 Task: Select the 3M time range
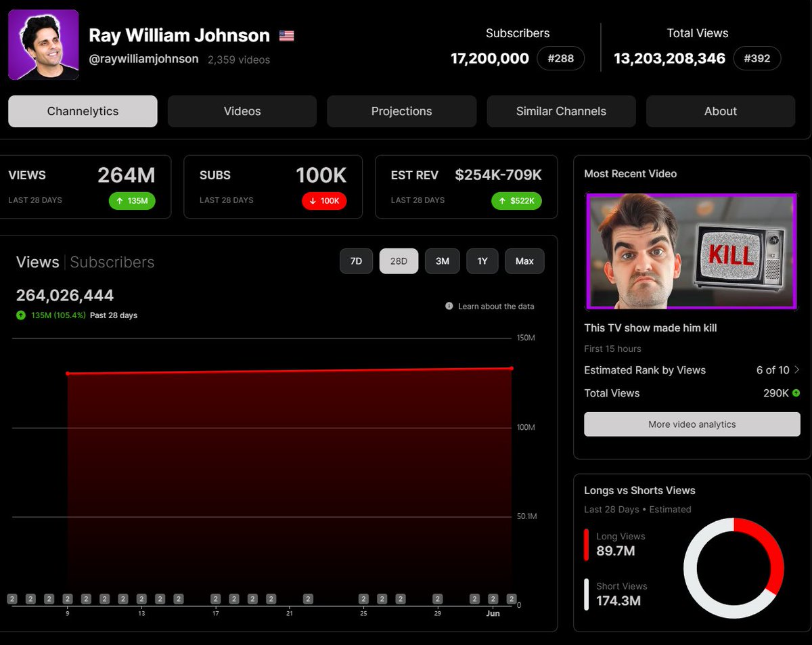tap(443, 261)
